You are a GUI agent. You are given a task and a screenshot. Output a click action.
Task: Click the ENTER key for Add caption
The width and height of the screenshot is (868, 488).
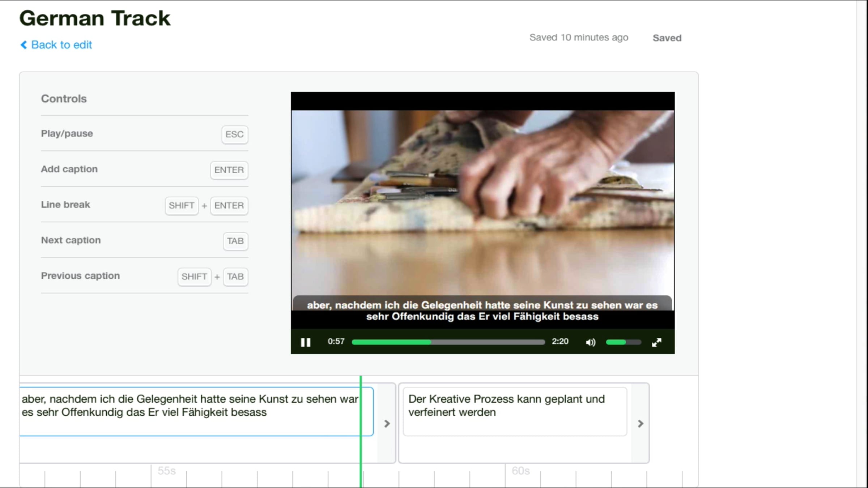pos(229,170)
